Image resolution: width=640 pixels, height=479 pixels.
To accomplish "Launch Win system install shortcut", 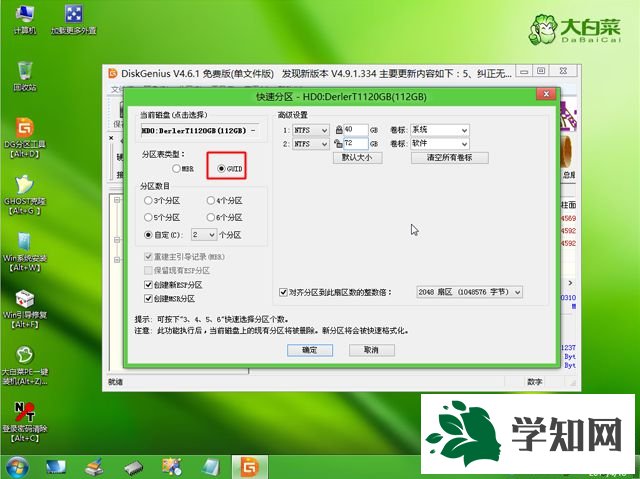I will [x=24, y=252].
